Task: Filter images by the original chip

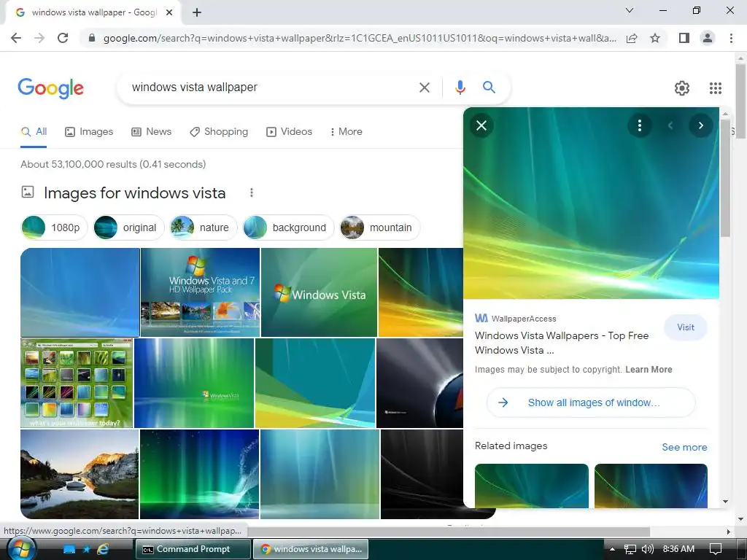Action: 128,227
